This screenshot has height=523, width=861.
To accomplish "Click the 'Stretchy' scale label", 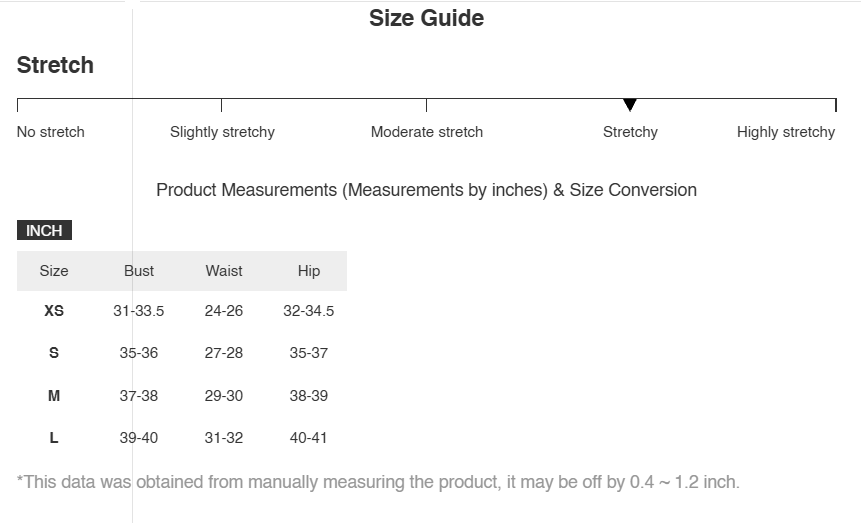I will point(630,132).
